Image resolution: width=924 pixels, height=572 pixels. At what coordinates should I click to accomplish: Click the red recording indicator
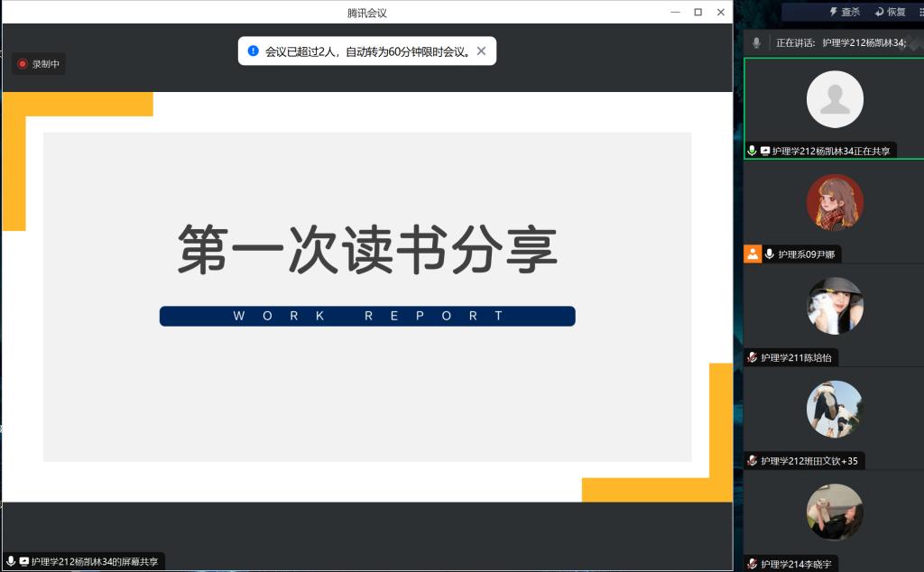23,64
